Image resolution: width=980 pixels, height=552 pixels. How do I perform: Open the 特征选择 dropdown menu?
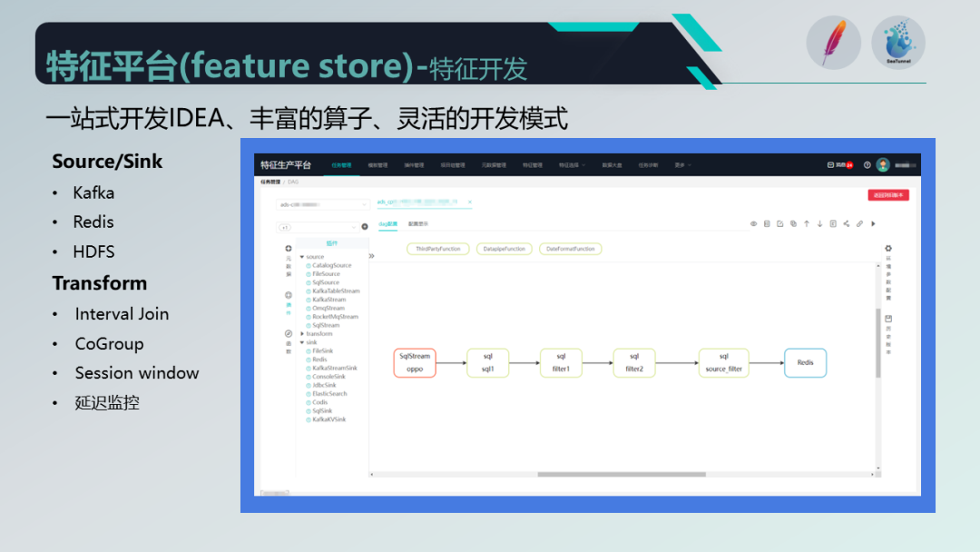tap(572, 165)
